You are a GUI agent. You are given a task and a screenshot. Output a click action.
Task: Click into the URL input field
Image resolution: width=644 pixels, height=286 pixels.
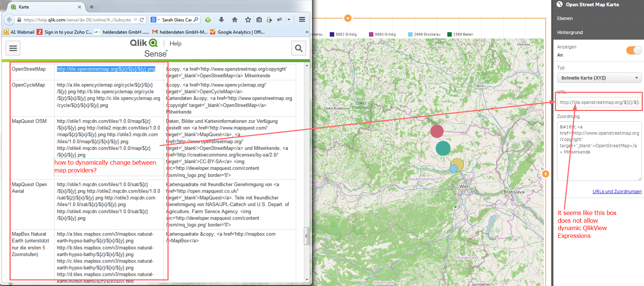pos(599,102)
